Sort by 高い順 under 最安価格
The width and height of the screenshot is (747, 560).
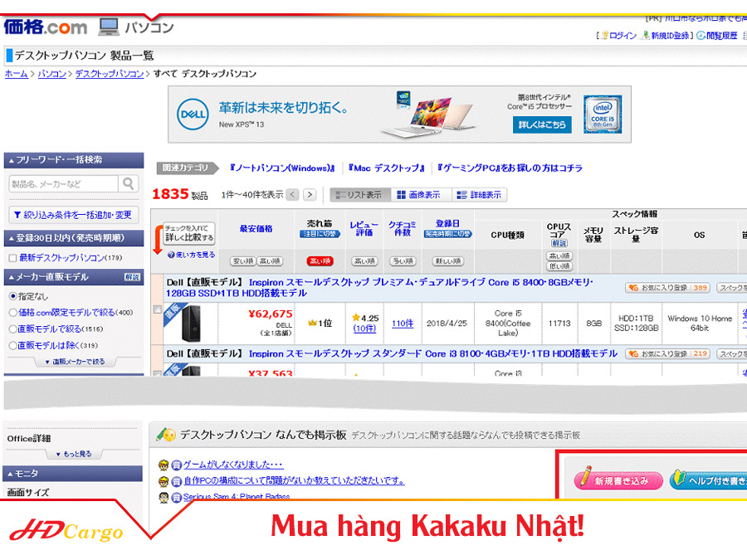point(270,261)
